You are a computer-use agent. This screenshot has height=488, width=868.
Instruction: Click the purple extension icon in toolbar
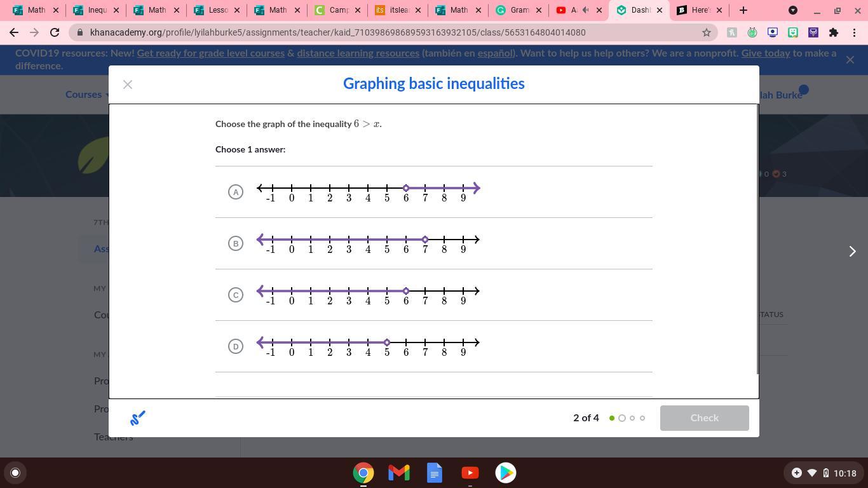click(x=813, y=32)
